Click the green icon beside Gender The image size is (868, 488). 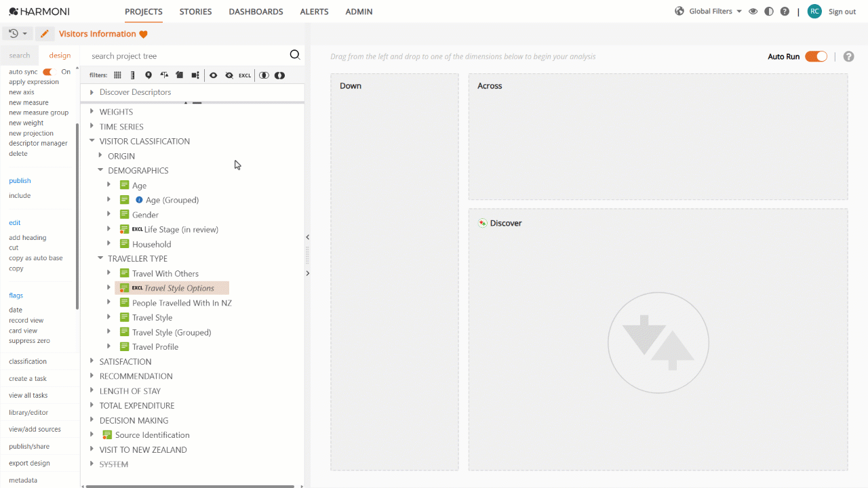[124, 214]
